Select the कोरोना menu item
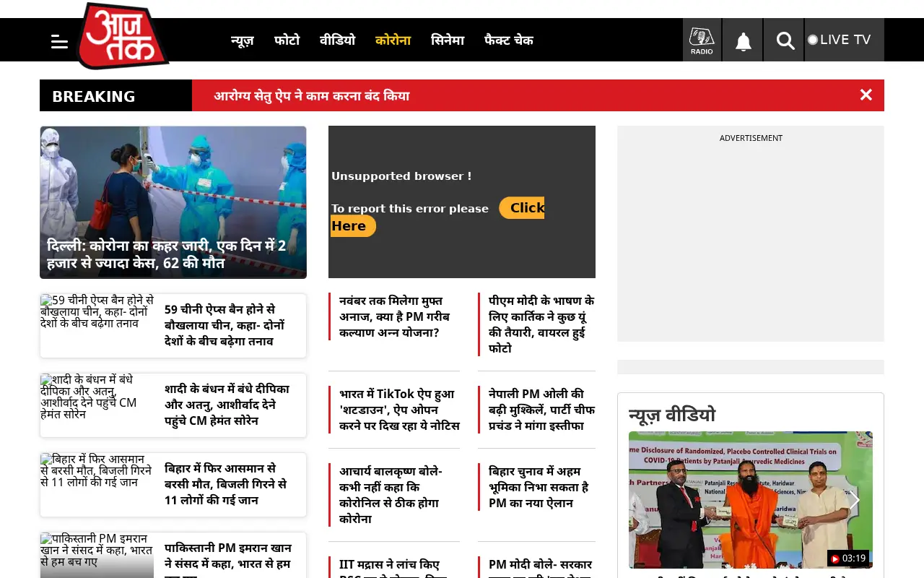Image resolution: width=924 pixels, height=578 pixels. pyautogui.click(x=393, y=40)
